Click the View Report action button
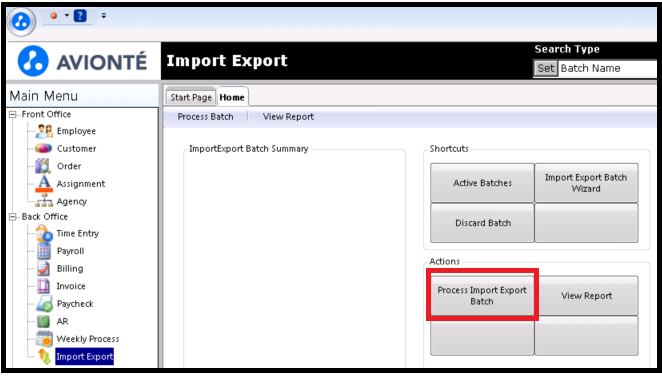Screen dimensions: 662x376 pos(586,295)
